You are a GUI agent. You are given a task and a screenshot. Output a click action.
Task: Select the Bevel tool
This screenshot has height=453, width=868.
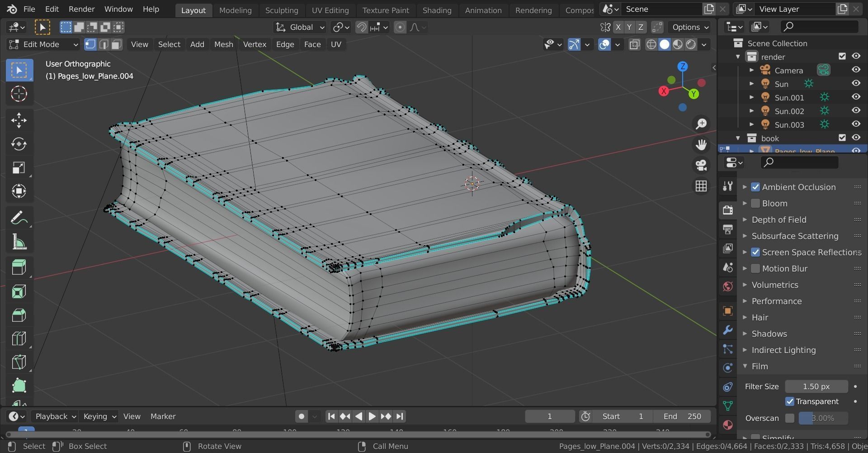tap(19, 315)
